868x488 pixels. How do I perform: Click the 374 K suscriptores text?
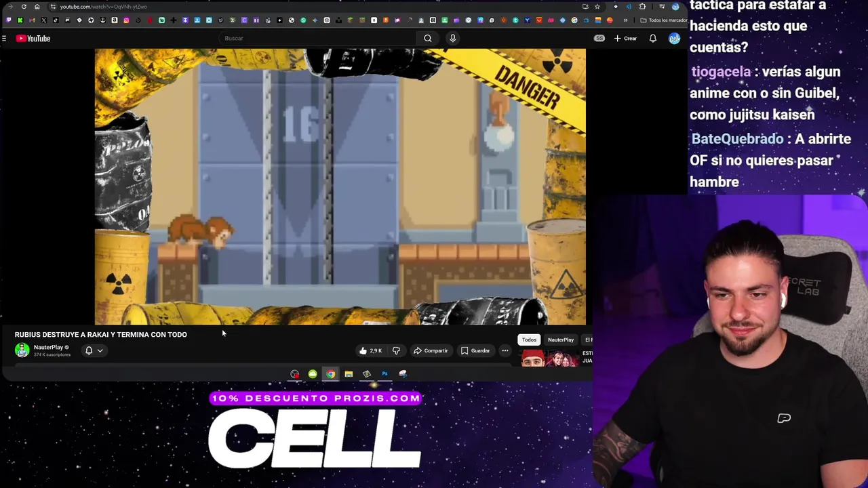(52, 354)
